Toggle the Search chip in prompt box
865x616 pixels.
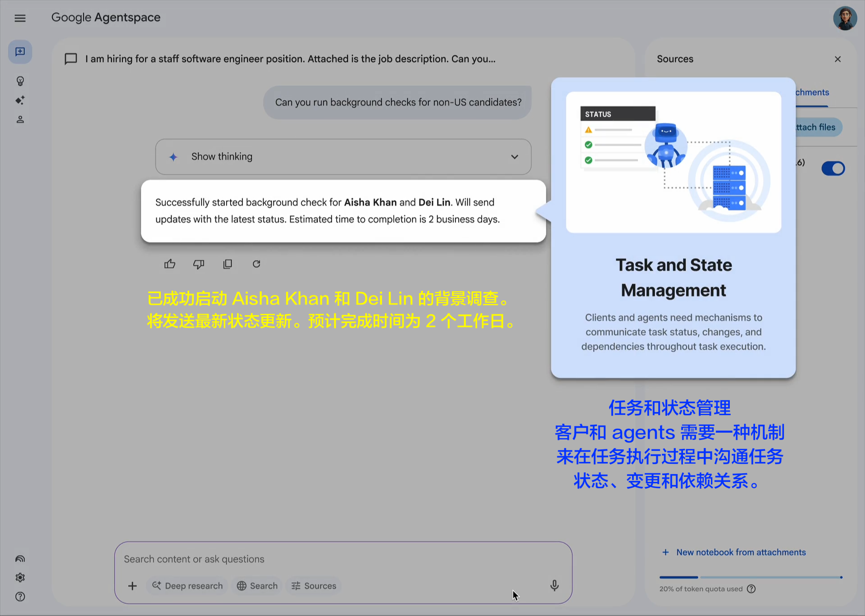click(x=257, y=586)
